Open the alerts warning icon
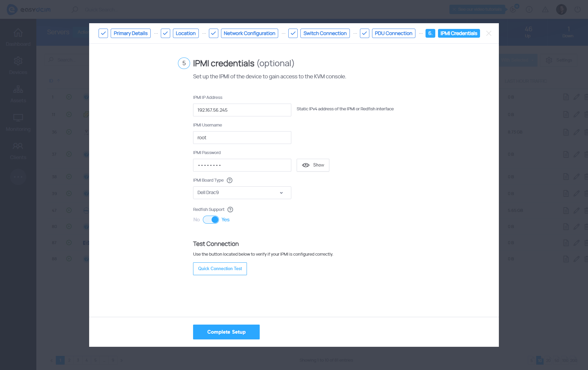 click(545, 9)
